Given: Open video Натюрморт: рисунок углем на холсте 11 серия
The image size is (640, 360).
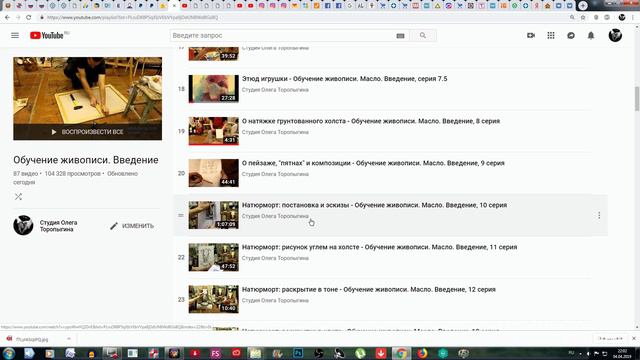Looking at the screenshot, I should (x=379, y=247).
